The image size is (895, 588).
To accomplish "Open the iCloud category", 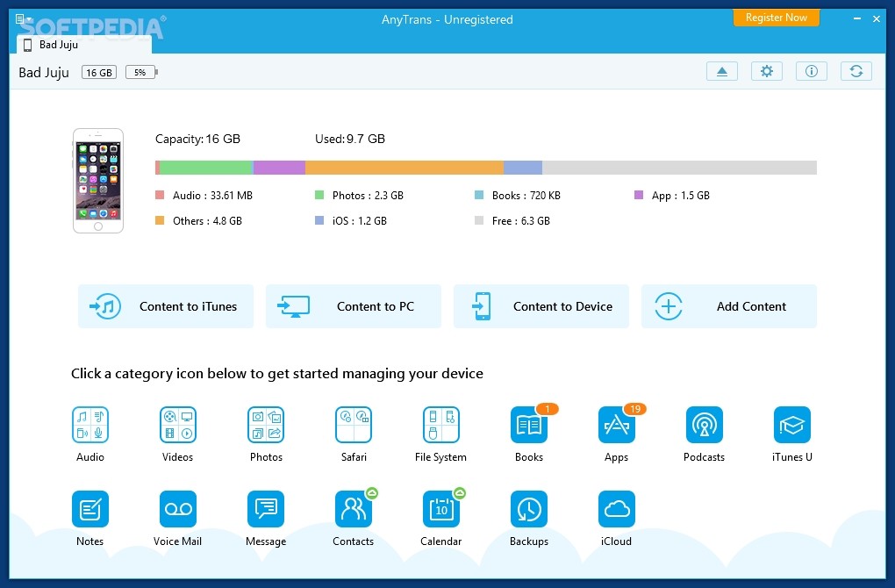I will [x=616, y=509].
